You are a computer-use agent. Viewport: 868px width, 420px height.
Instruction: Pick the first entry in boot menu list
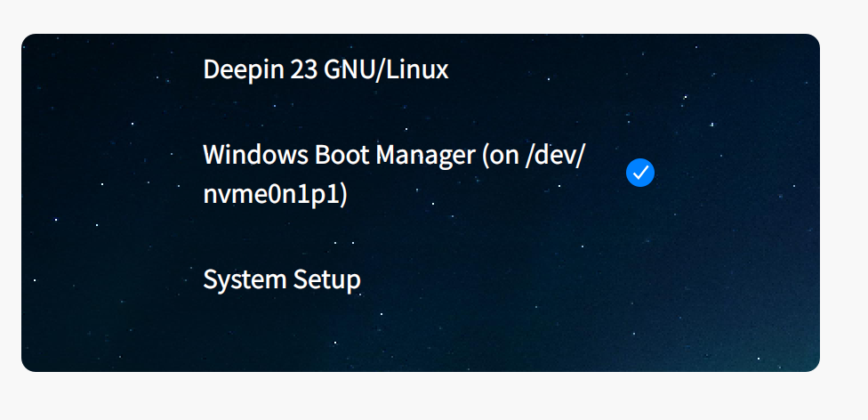325,69
